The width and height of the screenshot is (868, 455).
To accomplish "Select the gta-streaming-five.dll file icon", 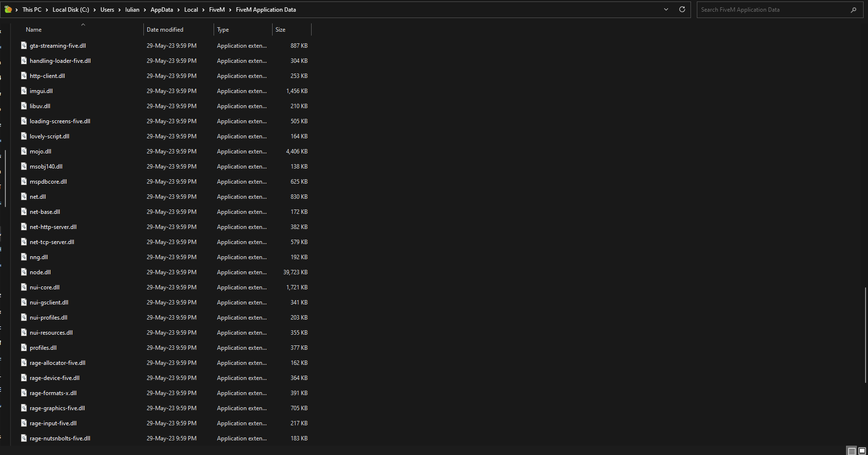I will pos(24,45).
